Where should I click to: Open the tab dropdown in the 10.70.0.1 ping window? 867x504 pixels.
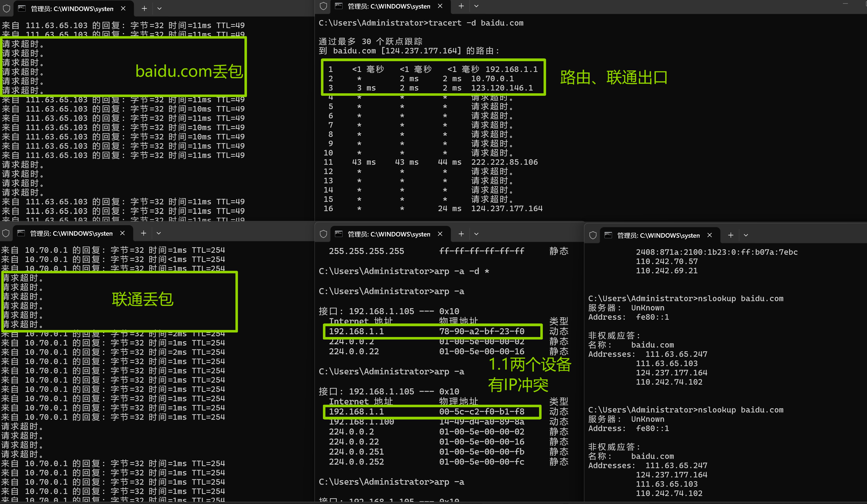coord(159,233)
